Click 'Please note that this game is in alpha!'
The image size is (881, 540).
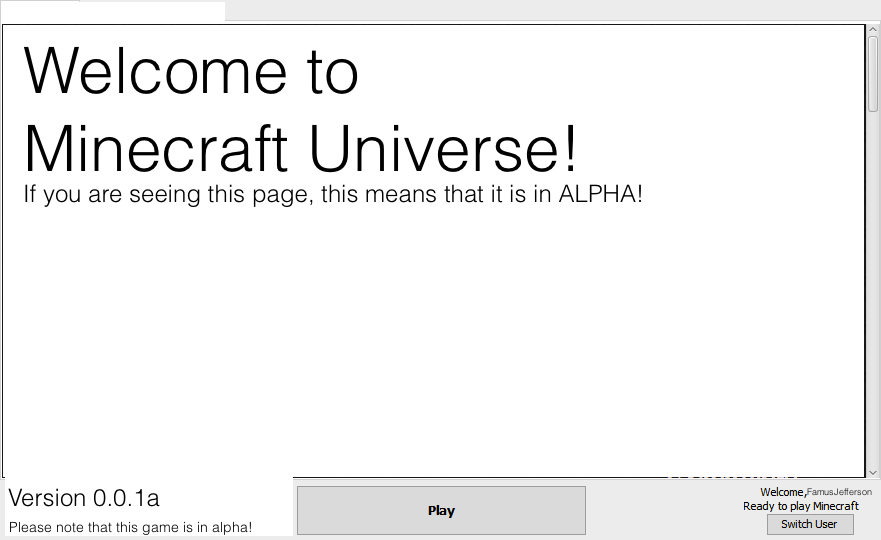(x=130, y=528)
